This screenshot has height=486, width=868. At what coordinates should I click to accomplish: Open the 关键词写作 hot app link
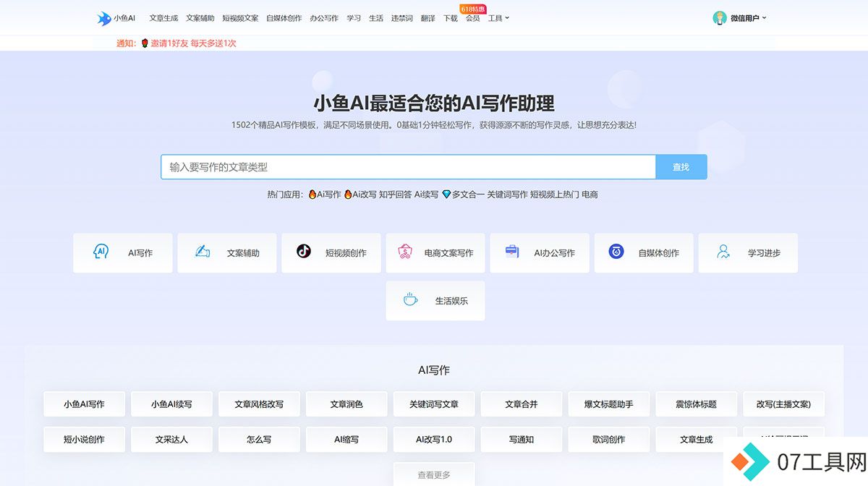[x=507, y=195]
